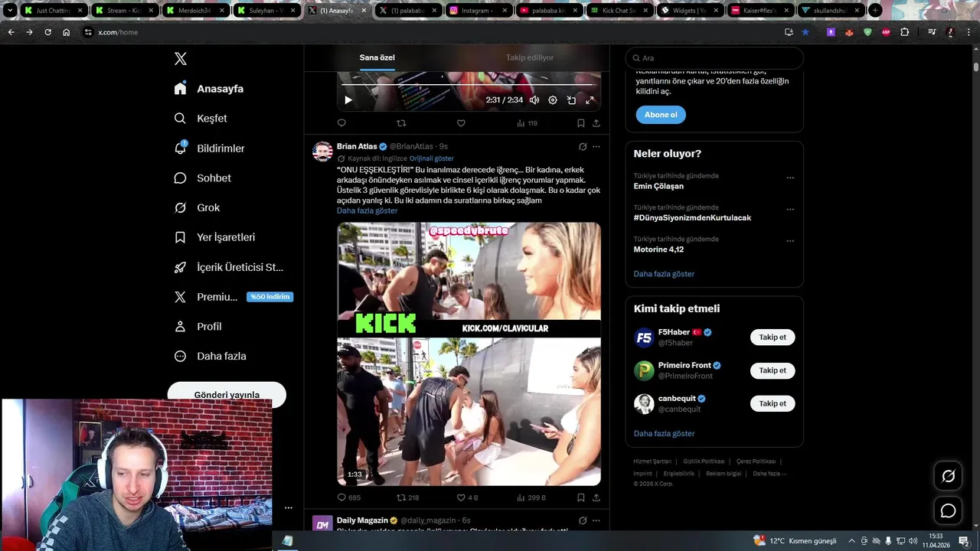Image resolution: width=980 pixels, height=551 pixels.
Task: Share the top video post
Action: point(596,122)
